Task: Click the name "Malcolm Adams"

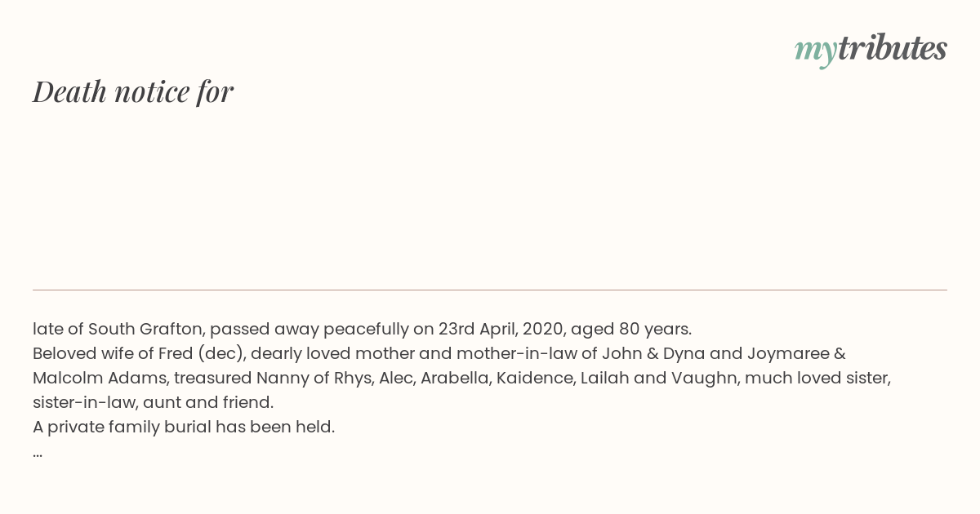Action: [x=100, y=379]
